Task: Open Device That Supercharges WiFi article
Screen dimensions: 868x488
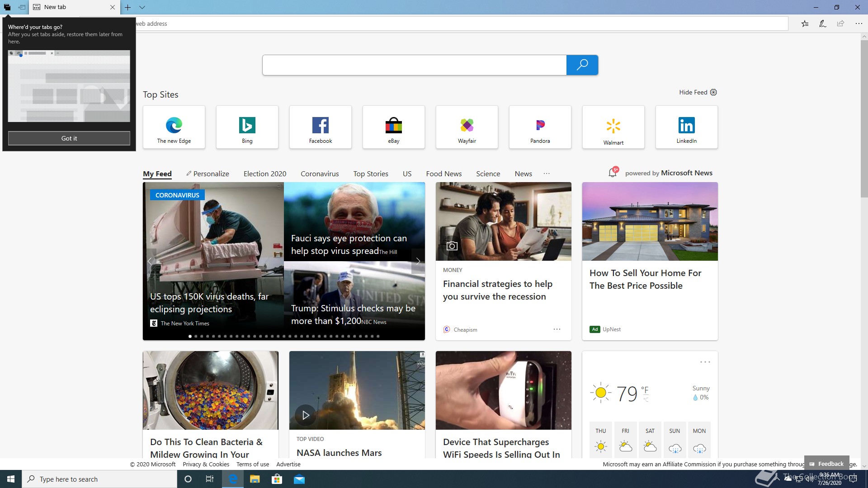Action: pos(501,448)
